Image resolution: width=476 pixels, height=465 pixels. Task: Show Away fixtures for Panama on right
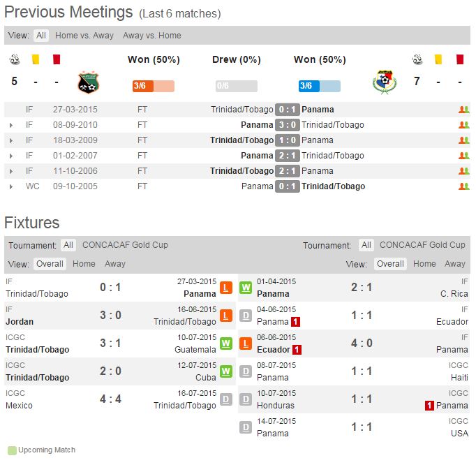tap(455, 264)
